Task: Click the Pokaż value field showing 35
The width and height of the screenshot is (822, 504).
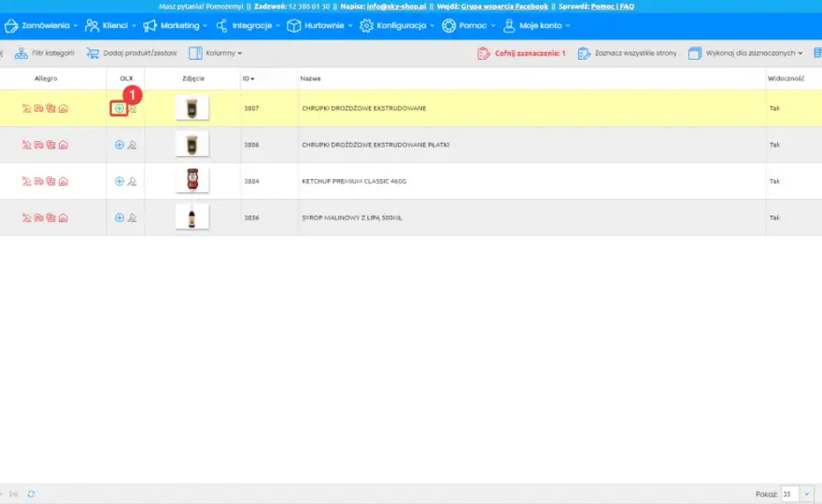Action: [790, 494]
